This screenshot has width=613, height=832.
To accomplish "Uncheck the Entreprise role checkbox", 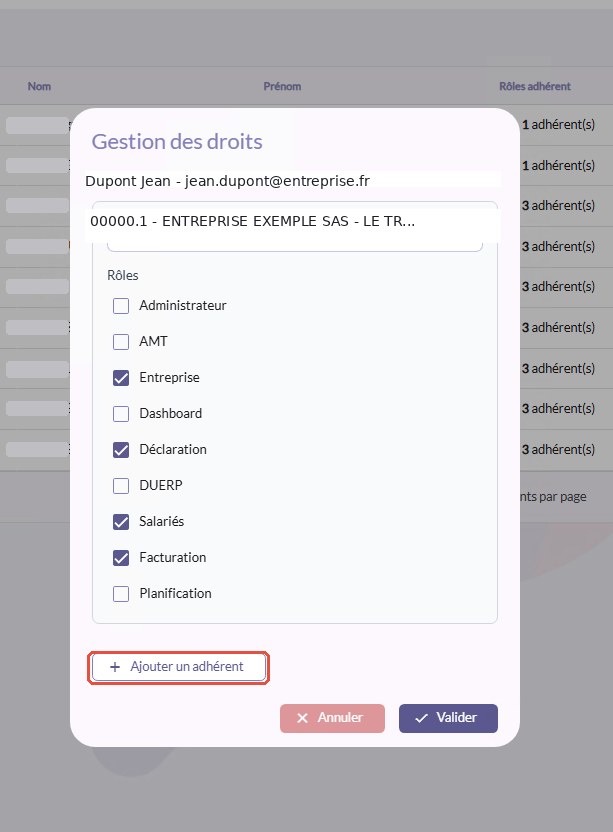I will 121,378.
